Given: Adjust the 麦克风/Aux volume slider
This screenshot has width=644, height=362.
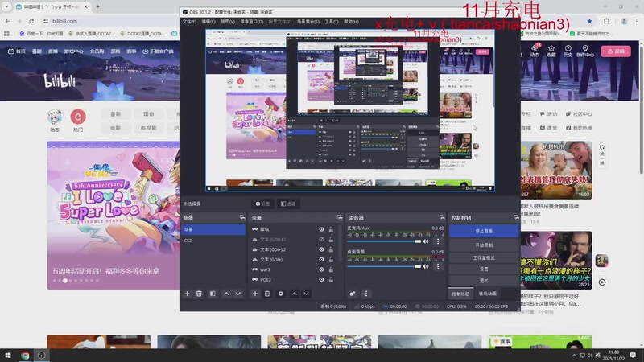Looking at the screenshot, I should [x=384, y=241].
